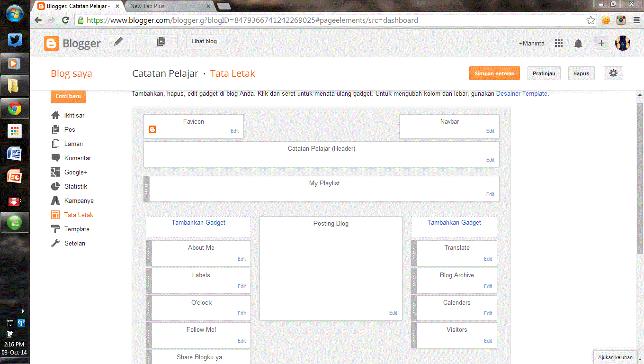This screenshot has height=364, width=644.
Task: Edit the Posting Blog gadget
Action: pos(393,313)
